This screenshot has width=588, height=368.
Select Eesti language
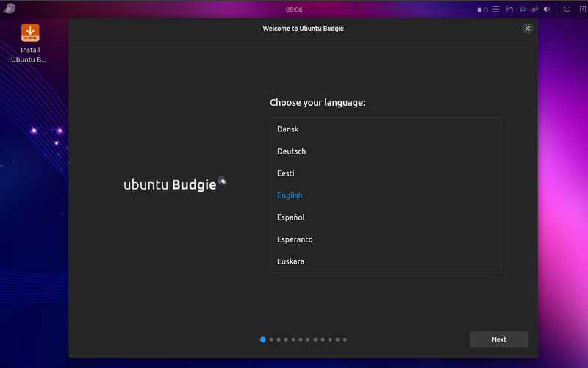tap(385, 173)
